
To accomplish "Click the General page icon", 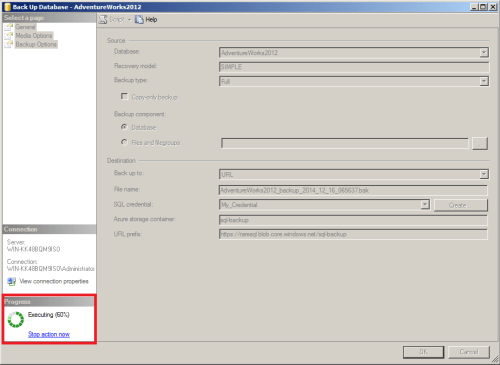I will (x=9, y=27).
